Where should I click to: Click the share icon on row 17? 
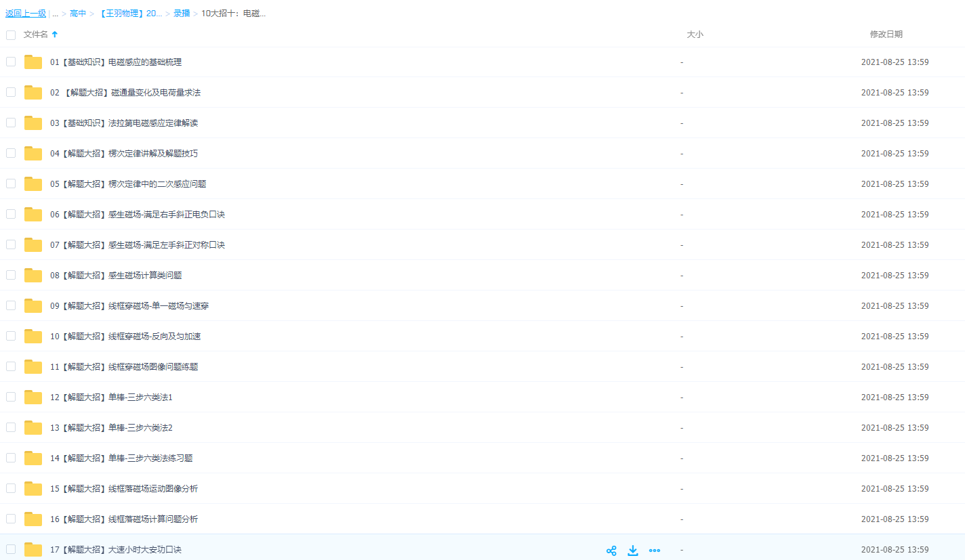[x=611, y=551]
